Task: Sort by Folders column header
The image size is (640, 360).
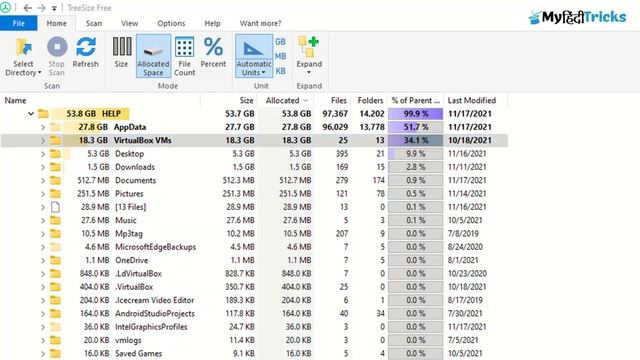Action: coord(369,100)
